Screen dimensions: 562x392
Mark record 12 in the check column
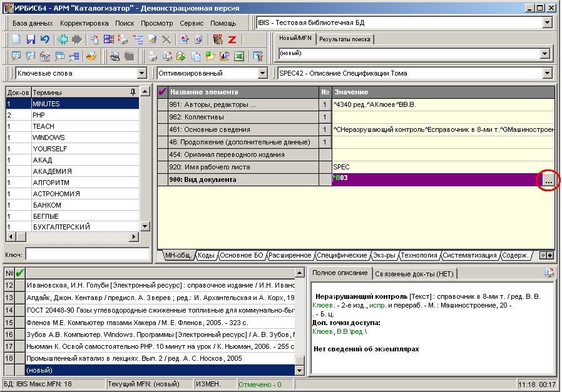tap(20, 285)
